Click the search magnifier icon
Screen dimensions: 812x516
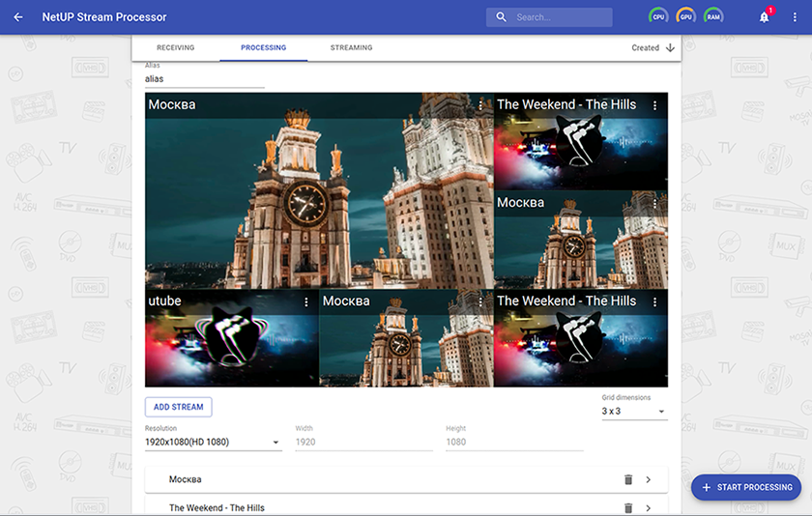[x=501, y=17]
